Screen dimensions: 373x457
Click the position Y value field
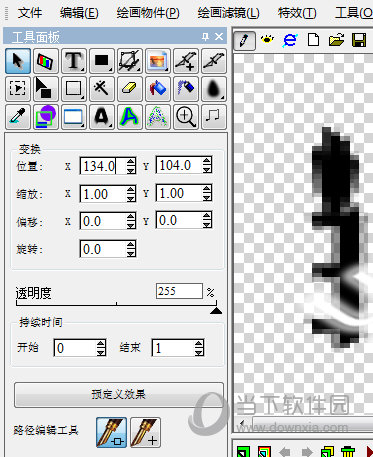tap(179, 165)
